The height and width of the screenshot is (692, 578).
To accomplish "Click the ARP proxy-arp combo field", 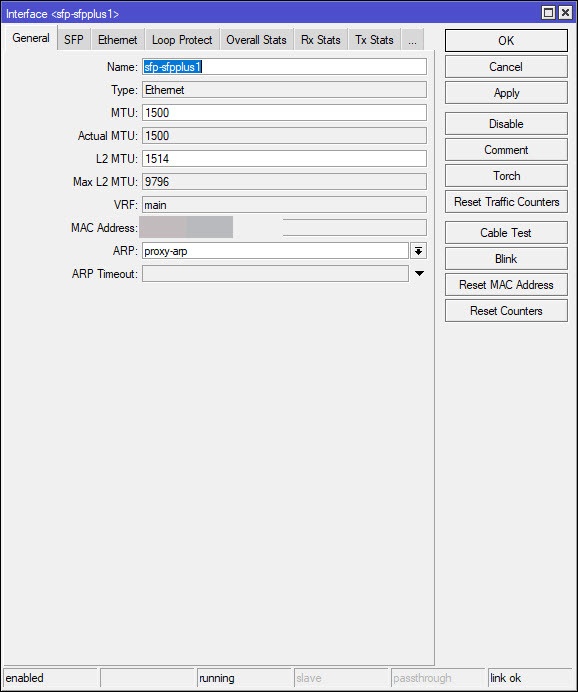I will click(275, 251).
